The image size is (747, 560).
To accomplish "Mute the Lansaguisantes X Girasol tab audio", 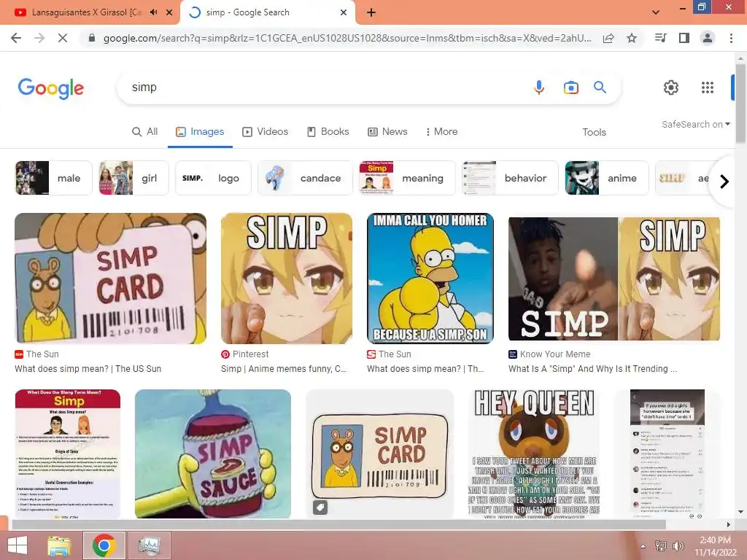I will pos(153,12).
